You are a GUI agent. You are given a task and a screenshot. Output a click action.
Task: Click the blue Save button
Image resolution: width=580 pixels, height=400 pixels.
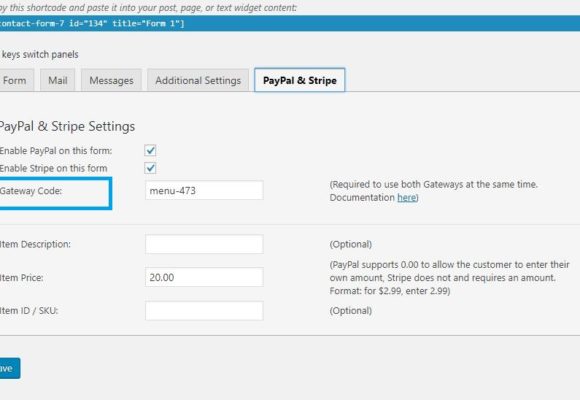coord(10,368)
